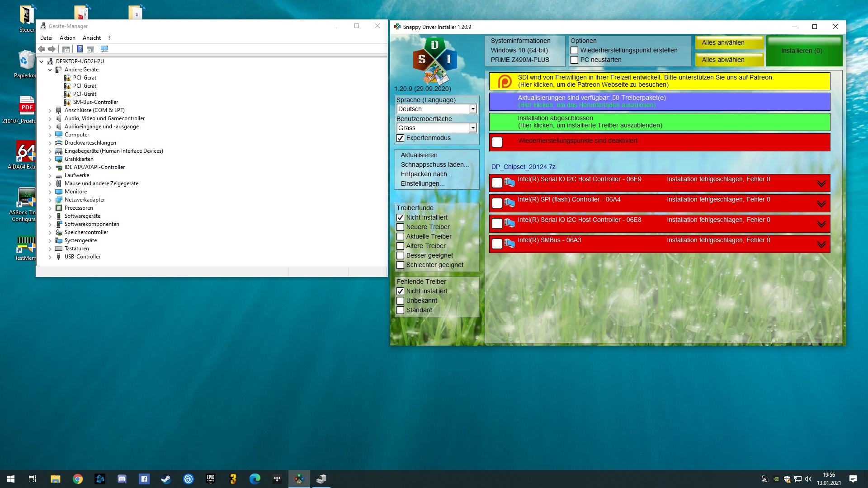Click the SM-Bus-Controller warning device icon
868x488 pixels.
pos(67,102)
